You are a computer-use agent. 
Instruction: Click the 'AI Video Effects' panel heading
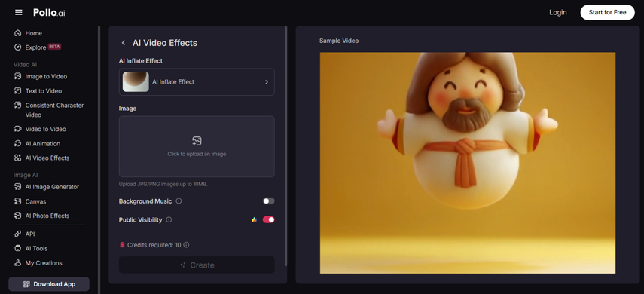[x=165, y=43]
